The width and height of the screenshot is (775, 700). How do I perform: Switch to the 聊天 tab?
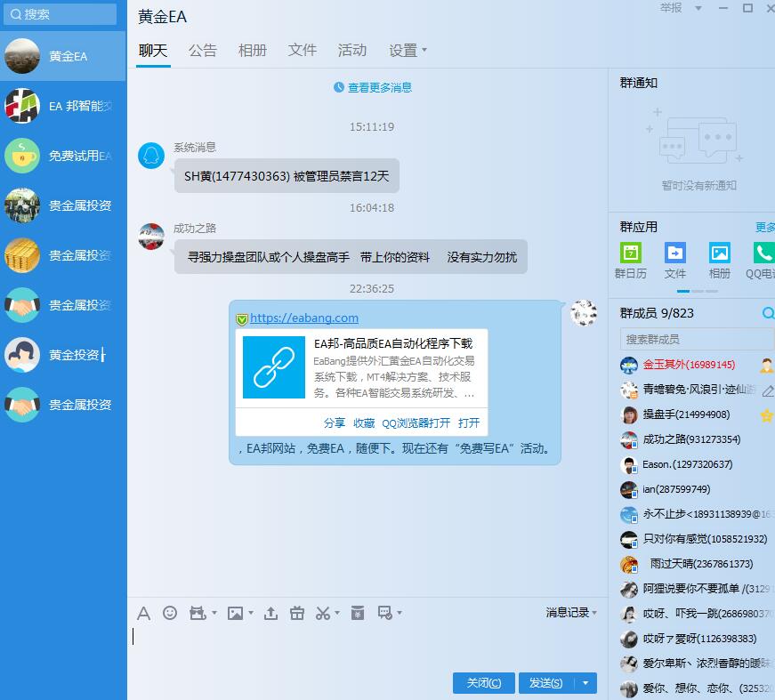click(153, 51)
